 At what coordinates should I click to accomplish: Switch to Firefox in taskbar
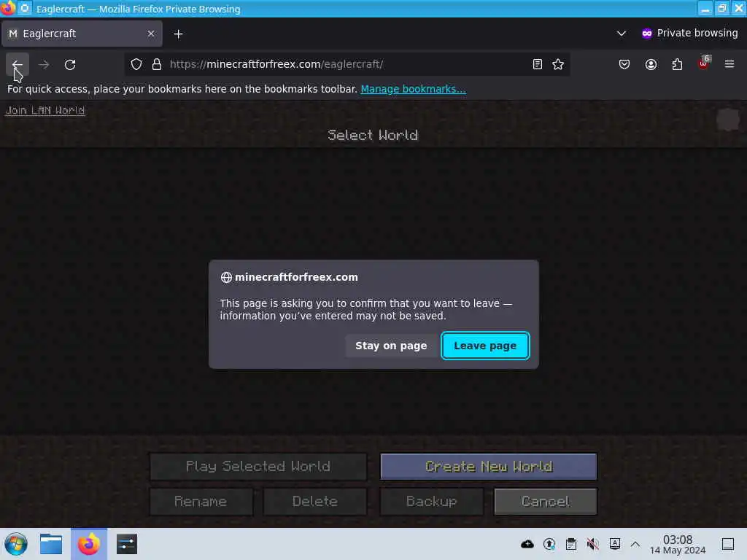pyautogui.click(x=89, y=544)
